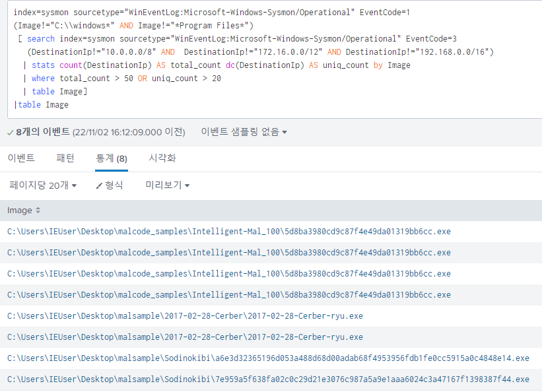
Task: Click the DestinationIp!="10.0.0.0/8" query line
Action: coord(260,52)
